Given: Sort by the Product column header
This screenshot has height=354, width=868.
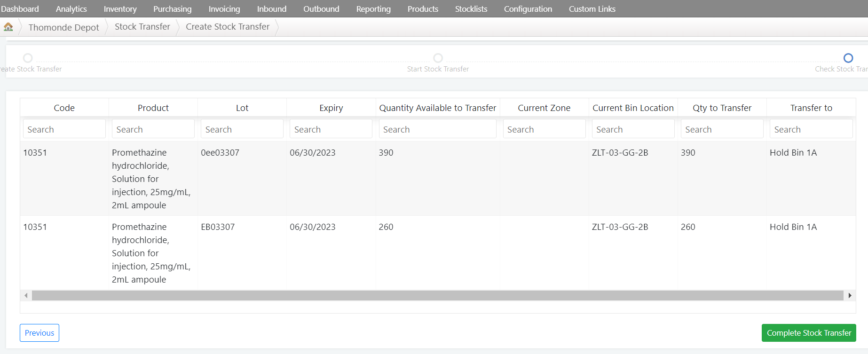Looking at the screenshot, I should pyautogui.click(x=153, y=108).
